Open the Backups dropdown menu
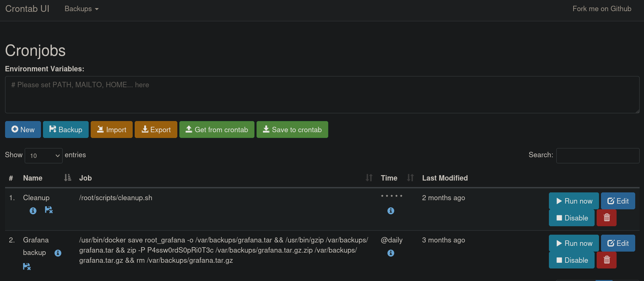 coord(81,9)
